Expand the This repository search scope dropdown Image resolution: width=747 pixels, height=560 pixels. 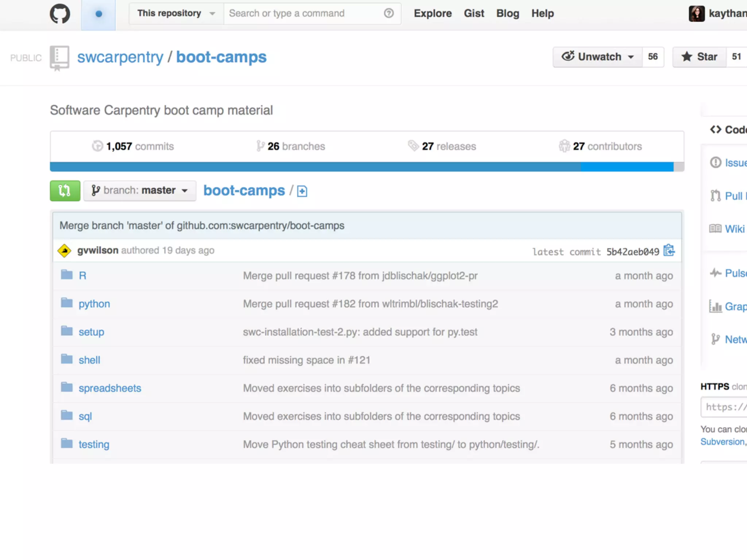pos(176,13)
